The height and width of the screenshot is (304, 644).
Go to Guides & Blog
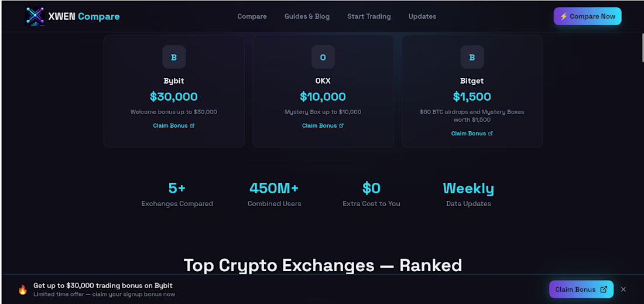tap(307, 16)
